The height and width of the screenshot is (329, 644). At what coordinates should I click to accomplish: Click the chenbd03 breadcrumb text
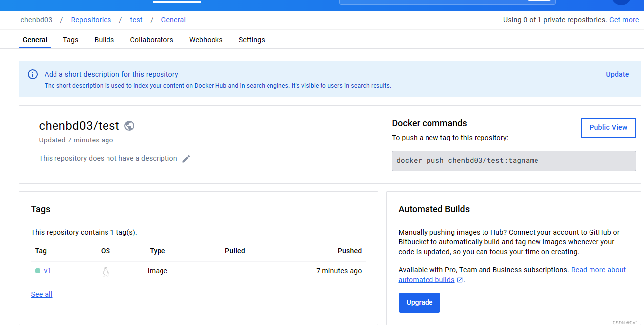point(36,20)
